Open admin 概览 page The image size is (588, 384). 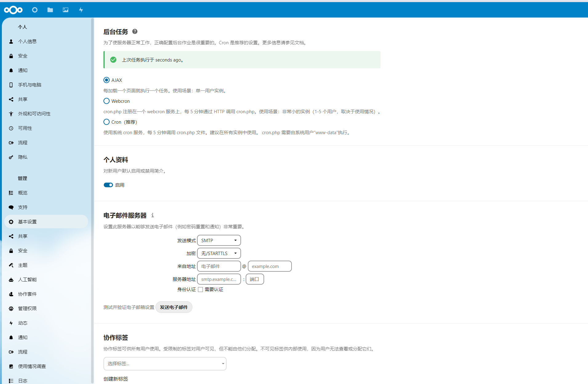coord(46,193)
